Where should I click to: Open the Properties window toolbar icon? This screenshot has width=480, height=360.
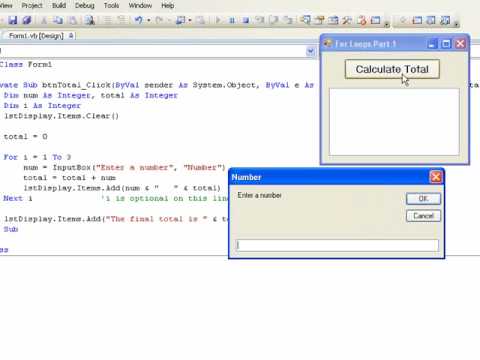[x=319, y=20]
